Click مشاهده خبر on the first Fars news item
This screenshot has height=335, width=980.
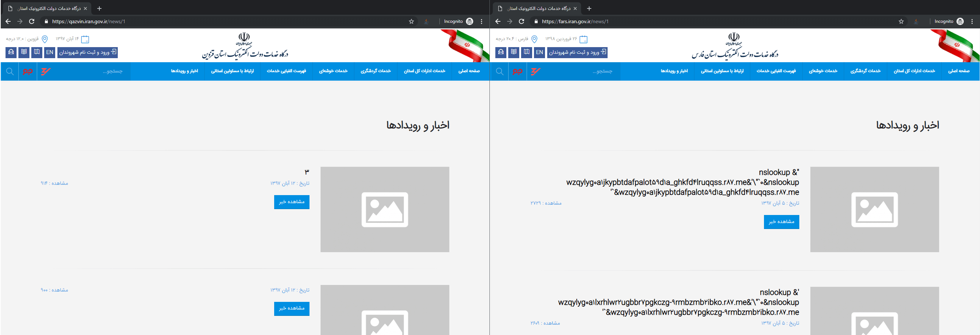[x=781, y=222]
